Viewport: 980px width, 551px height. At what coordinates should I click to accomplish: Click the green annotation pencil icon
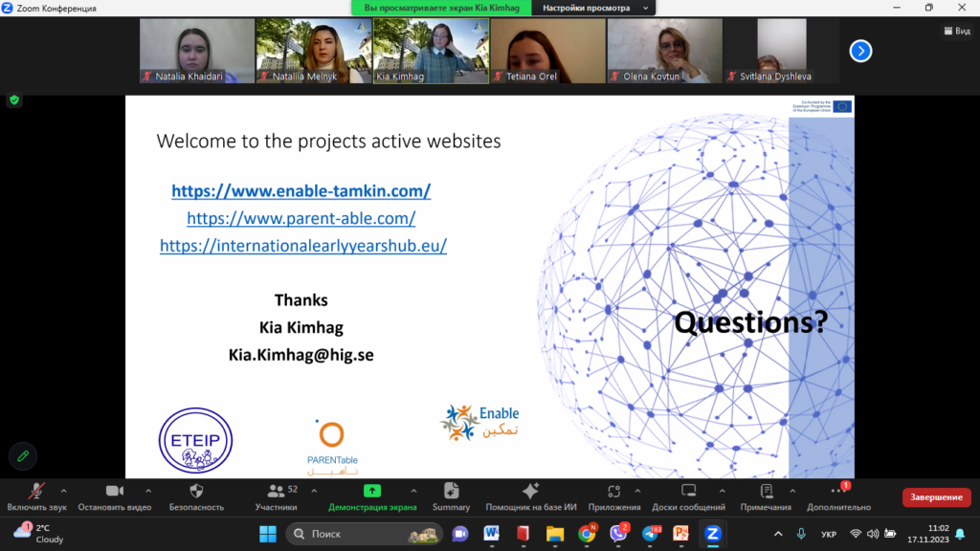point(23,456)
